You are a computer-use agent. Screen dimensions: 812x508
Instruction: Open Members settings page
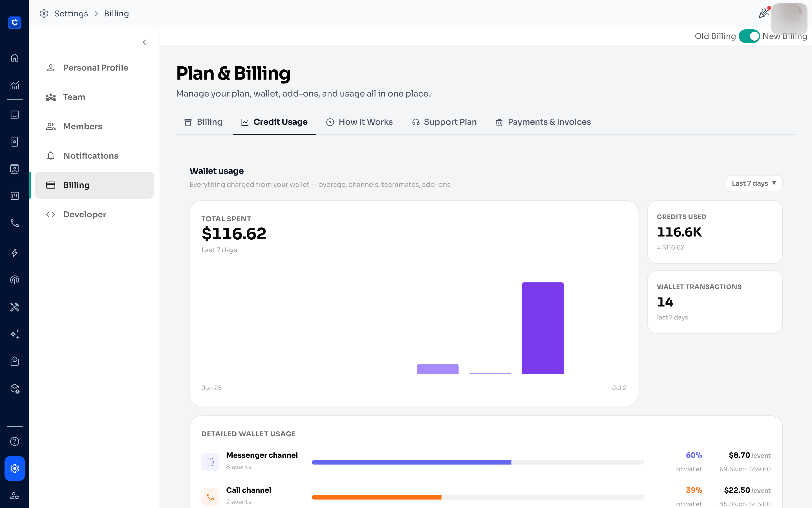click(94, 126)
